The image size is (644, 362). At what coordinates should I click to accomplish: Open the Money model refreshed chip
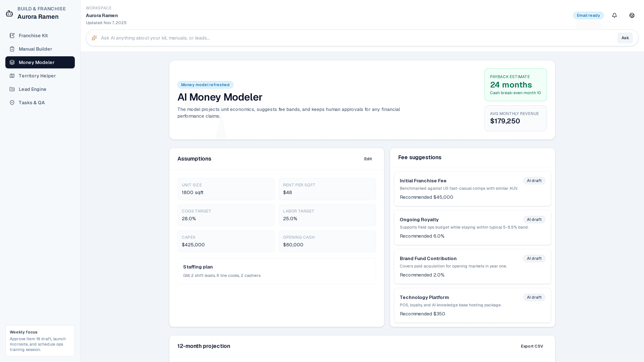[x=205, y=85]
